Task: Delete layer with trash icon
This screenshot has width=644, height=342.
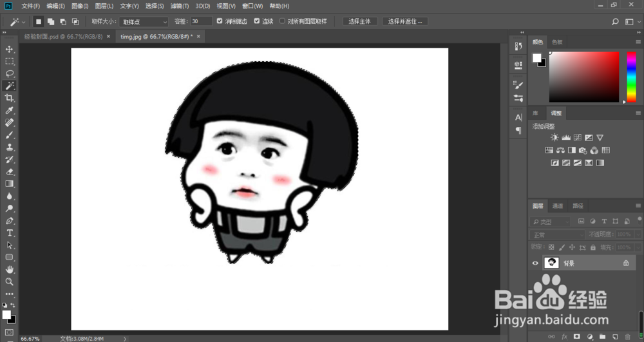Action: pyautogui.click(x=627, y=337)
